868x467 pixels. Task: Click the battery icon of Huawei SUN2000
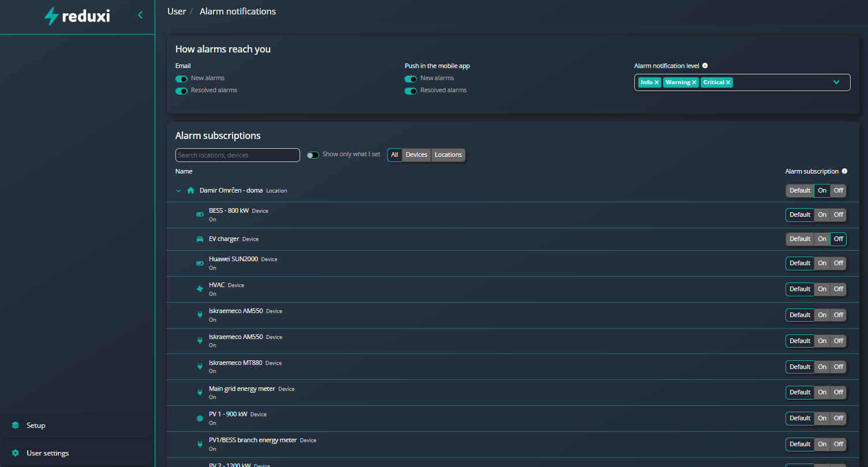(200, 263)
